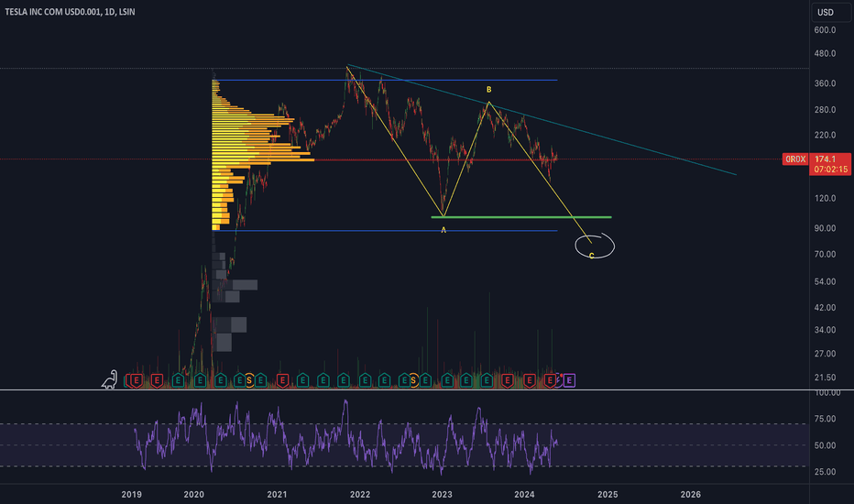Click the 2025 time axis label
This screenshot has height=504, width=854.
click(608, 494)
